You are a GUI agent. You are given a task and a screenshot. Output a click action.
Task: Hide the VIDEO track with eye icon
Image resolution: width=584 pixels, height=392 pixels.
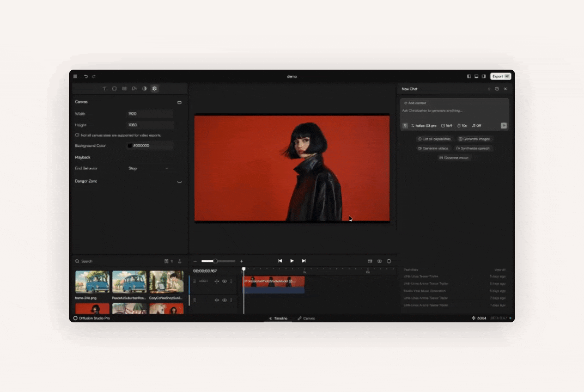pyautogui.click(x=224, y=281)
